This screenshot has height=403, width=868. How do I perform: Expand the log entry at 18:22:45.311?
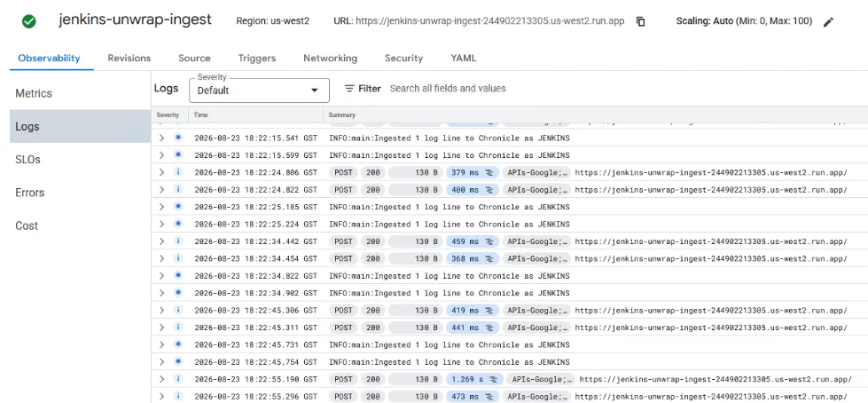[x=161, y=328]
